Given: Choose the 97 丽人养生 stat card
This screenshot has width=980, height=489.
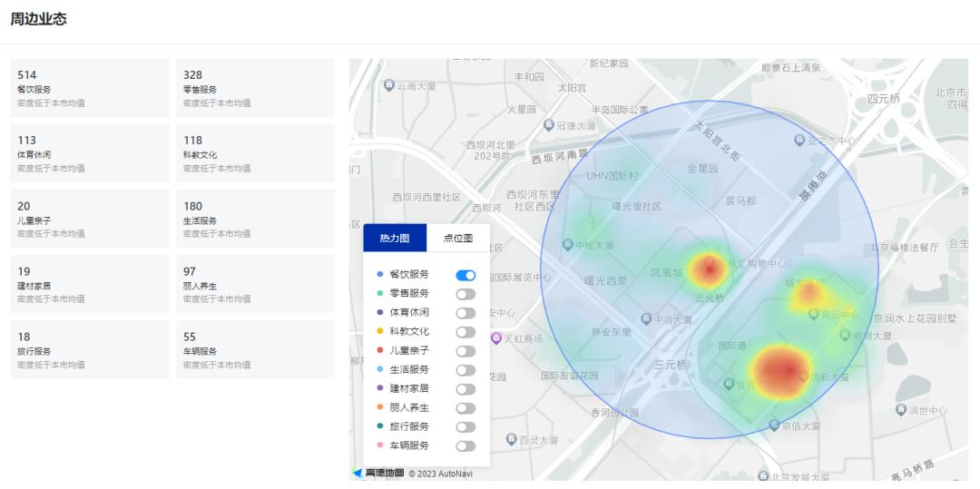Looking at the screenshot, I should point(255,284).
